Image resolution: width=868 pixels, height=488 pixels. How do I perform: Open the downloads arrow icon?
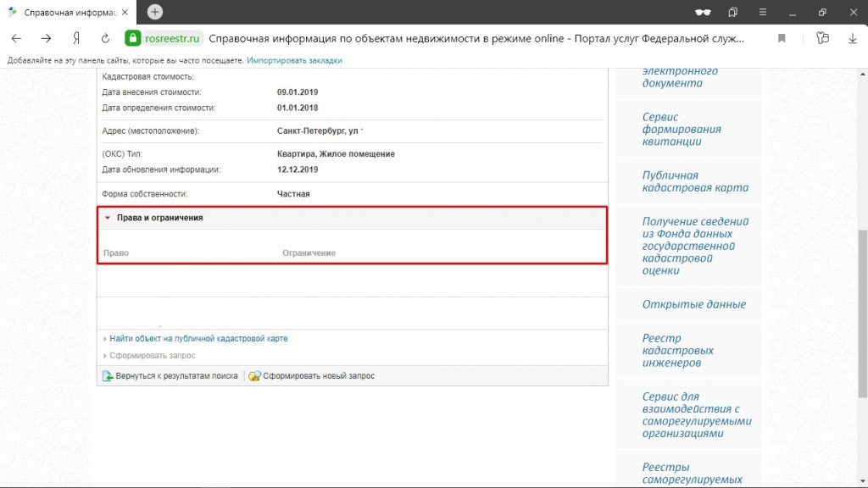pyautogui.click(x=853, y=38)
